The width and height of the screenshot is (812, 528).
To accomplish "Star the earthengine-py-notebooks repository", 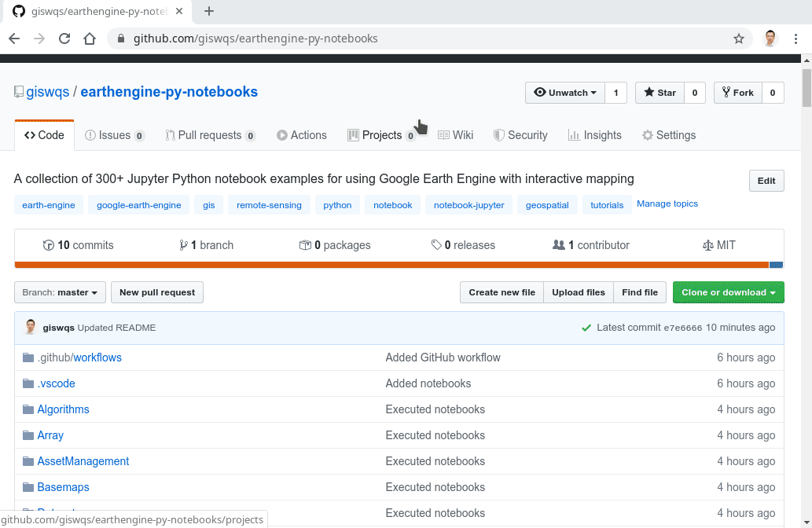I will pos(660,93).
